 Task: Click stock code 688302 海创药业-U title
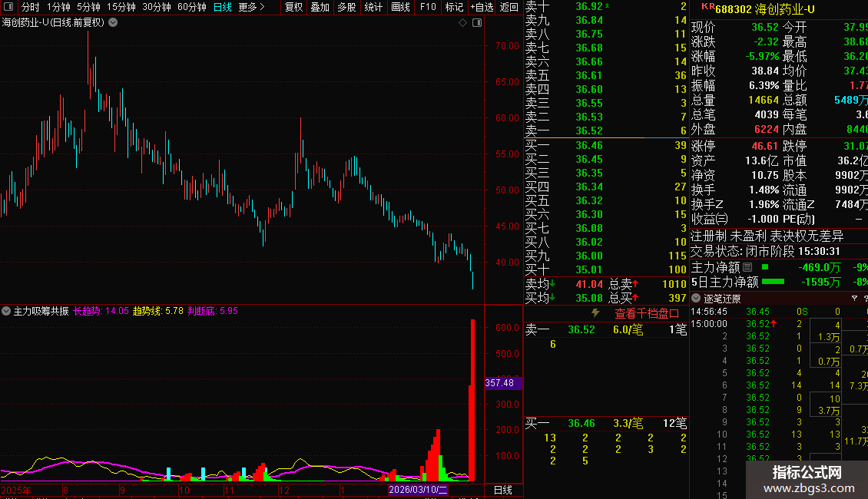click(x=764, y=9)
